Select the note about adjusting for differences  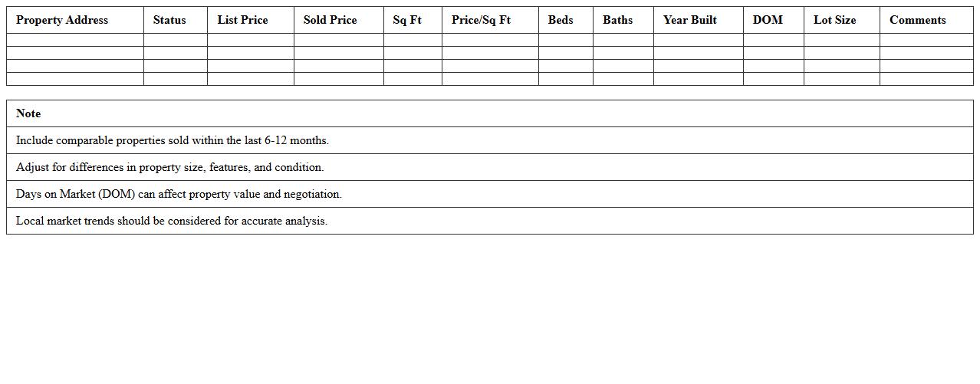tap(170, 167)
